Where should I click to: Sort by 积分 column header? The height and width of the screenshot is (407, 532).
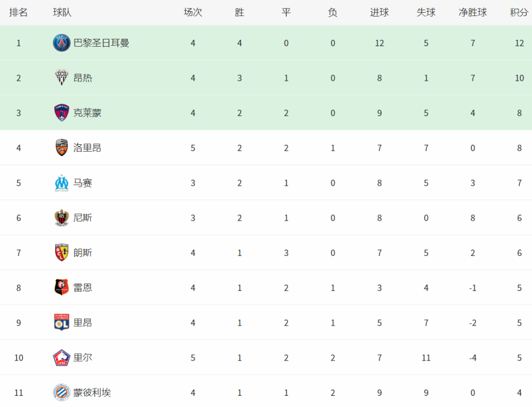(519, 12)
